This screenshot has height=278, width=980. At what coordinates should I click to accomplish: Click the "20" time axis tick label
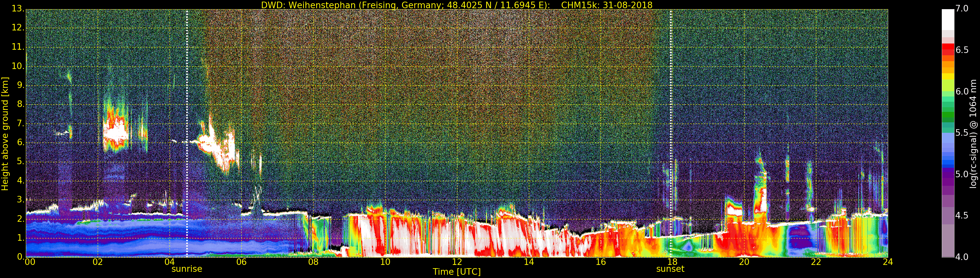[x=744, y=262]
